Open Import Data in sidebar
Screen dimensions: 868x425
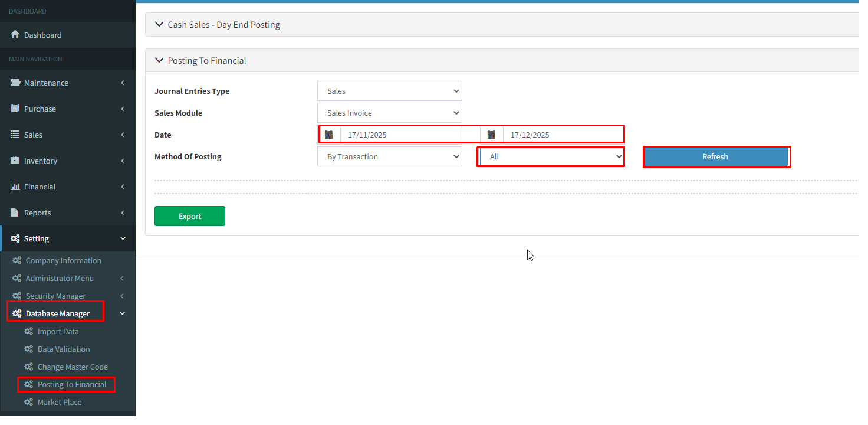(58, 331)
